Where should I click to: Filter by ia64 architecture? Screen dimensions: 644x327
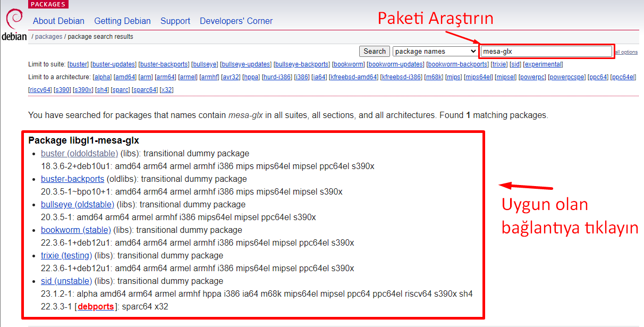coord(319,77)
